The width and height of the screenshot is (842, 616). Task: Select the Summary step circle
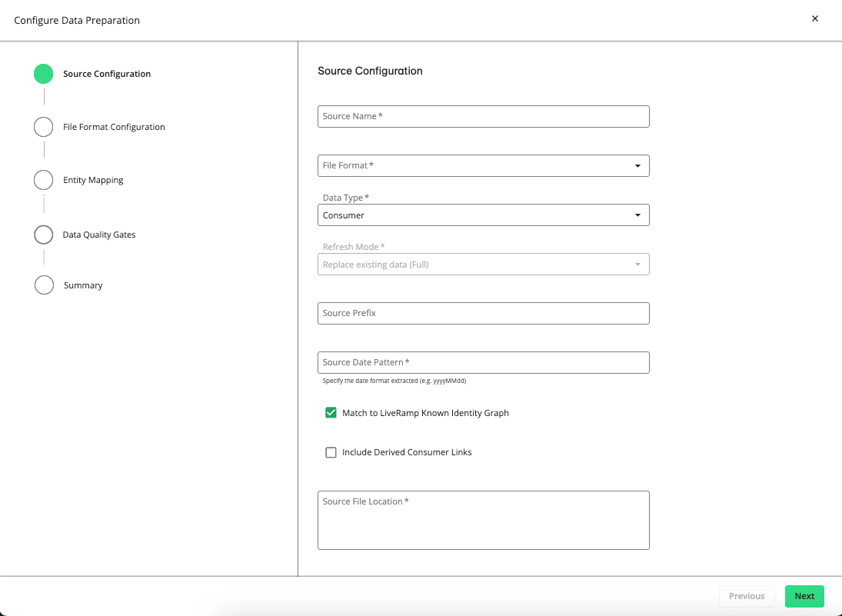44,285
